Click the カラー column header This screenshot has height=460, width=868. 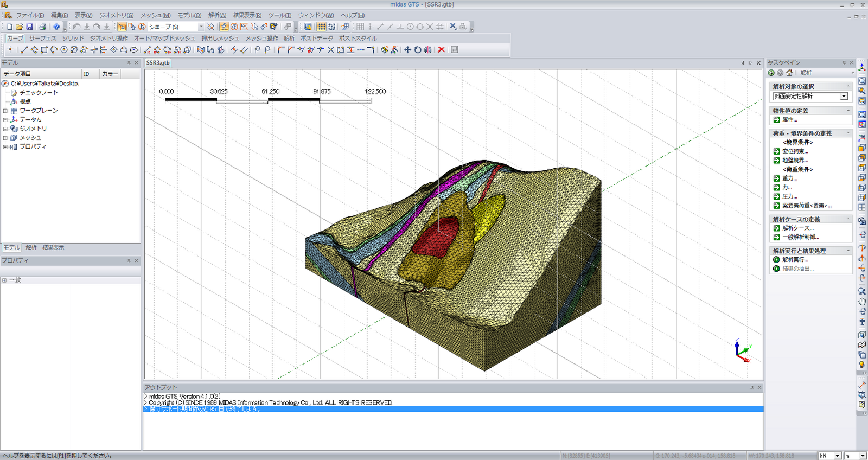(x=110, y=74)
